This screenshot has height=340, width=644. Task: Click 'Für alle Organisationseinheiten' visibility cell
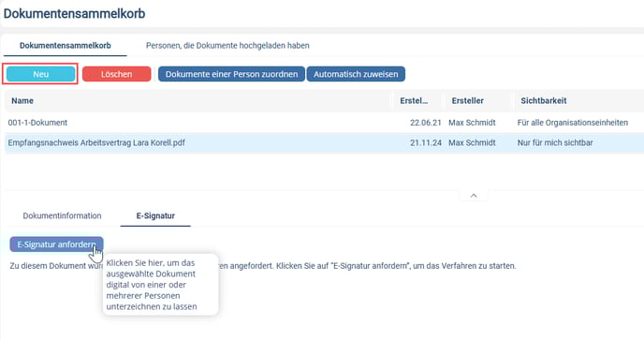(x=573, y=123)
